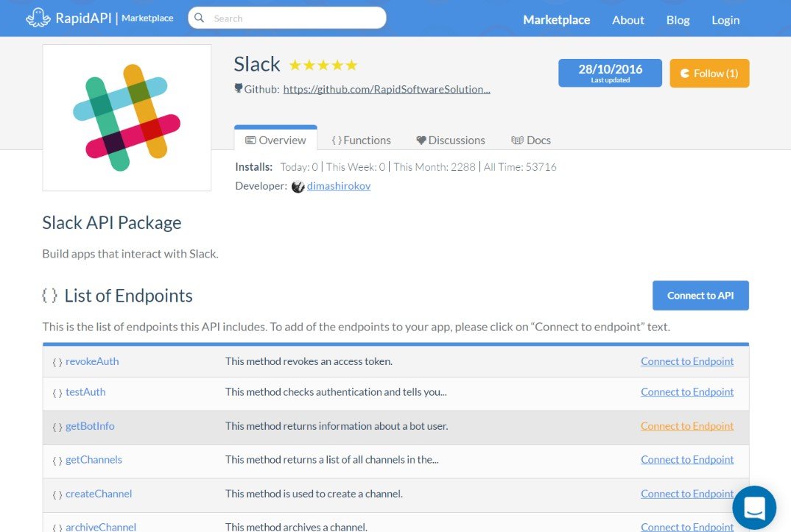Image resolution: width=791 pixels, height=532 pixels.
Task: Open the Discussions tab
Action: 451,141
